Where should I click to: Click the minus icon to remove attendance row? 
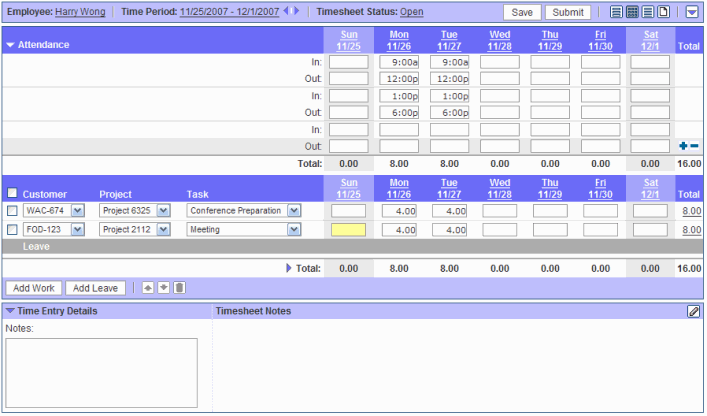click(x=694, y=146)
